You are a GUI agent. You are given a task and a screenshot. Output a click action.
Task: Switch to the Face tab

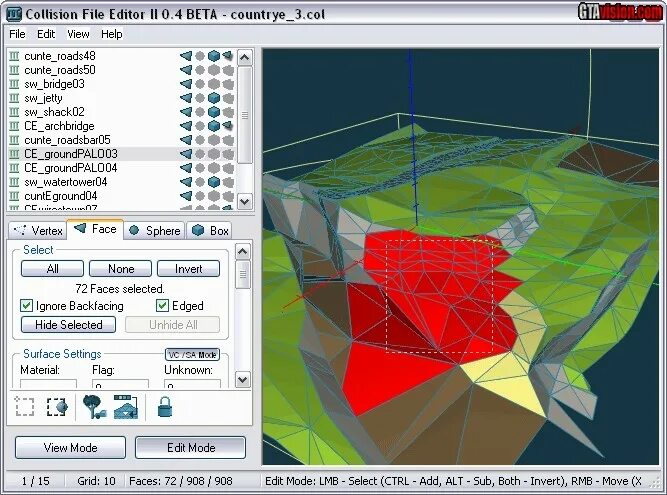(95, 229)
